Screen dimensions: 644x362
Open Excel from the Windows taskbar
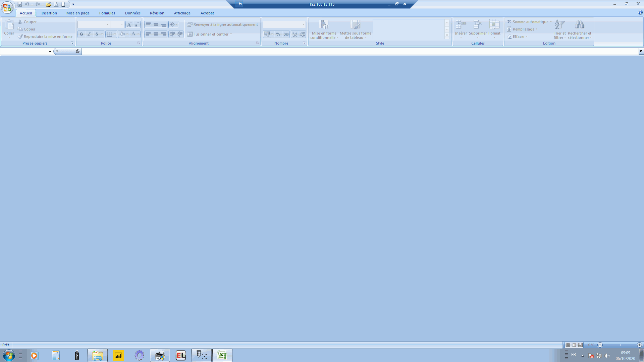click(x=222, y=355)
